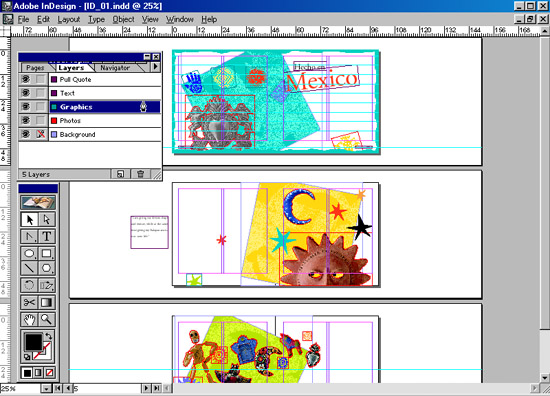Screen dimensions: 550x396
Task: Toggle visibility of Photos layer
Action: click(x=25, y=120)
